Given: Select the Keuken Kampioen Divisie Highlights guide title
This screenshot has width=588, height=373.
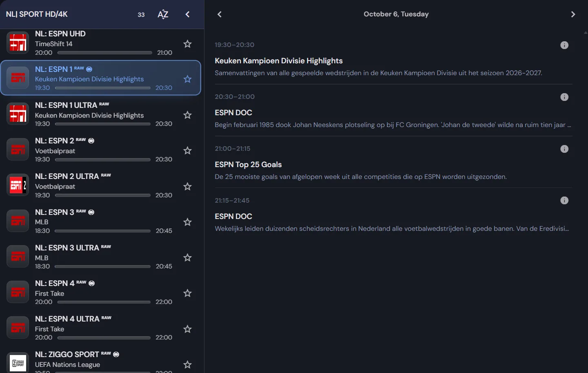Looking at the screenshot, I should pos(279,61).
